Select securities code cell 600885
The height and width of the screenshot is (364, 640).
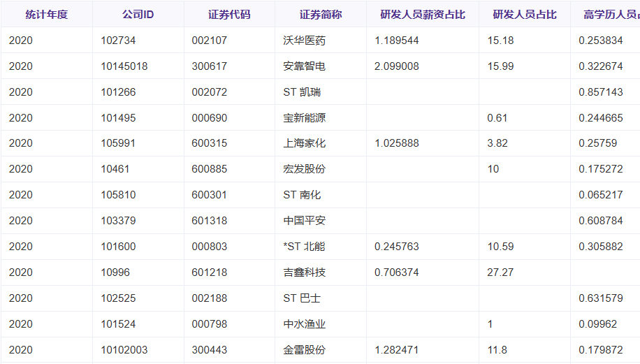point(229,169)
